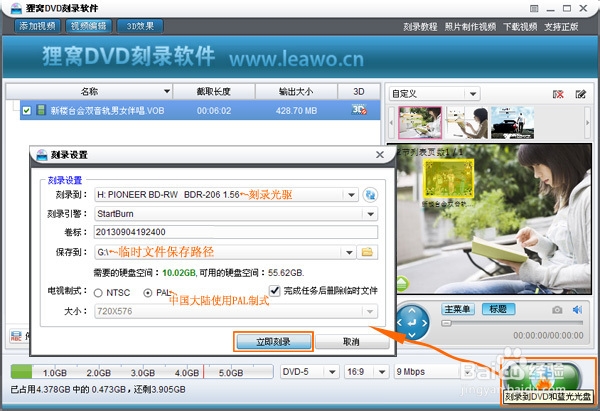Click the preview playback progress slider
This screenshot has height=411, width=600.
coord(512,323)
